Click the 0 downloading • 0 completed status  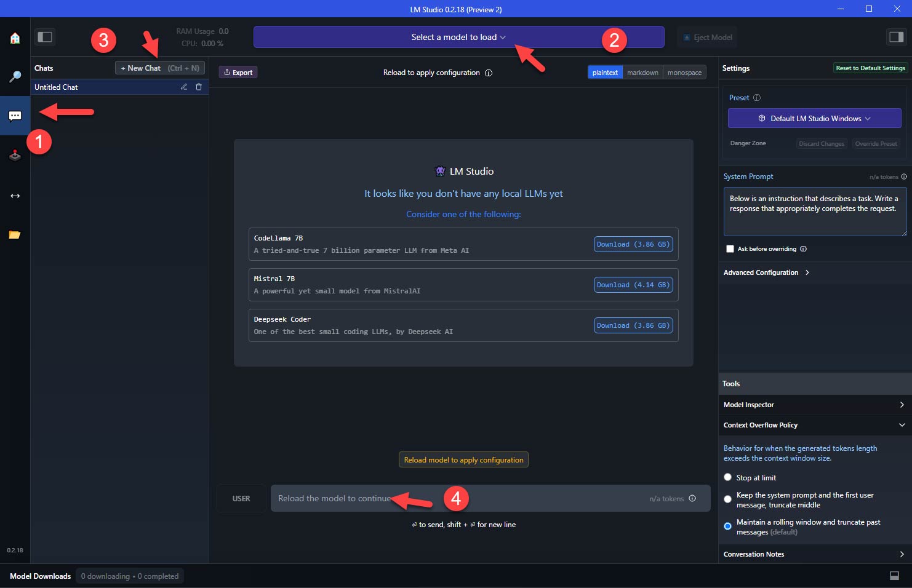tap(130, 576)
